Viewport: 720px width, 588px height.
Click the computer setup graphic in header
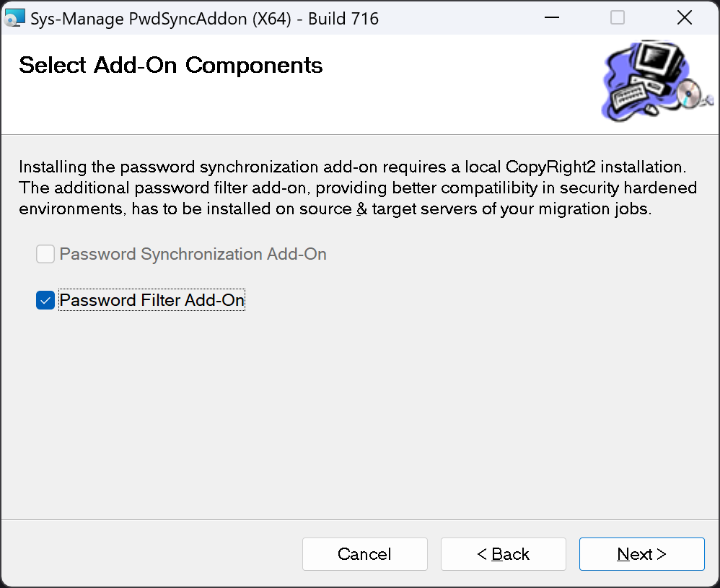click(651, 80)
